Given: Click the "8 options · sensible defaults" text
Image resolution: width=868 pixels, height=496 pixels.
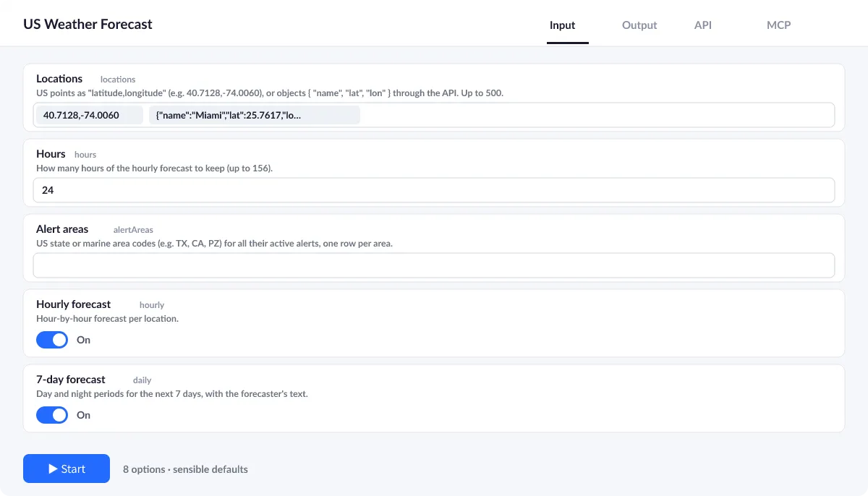Looking at the screenshot, I should pos(185,469).
